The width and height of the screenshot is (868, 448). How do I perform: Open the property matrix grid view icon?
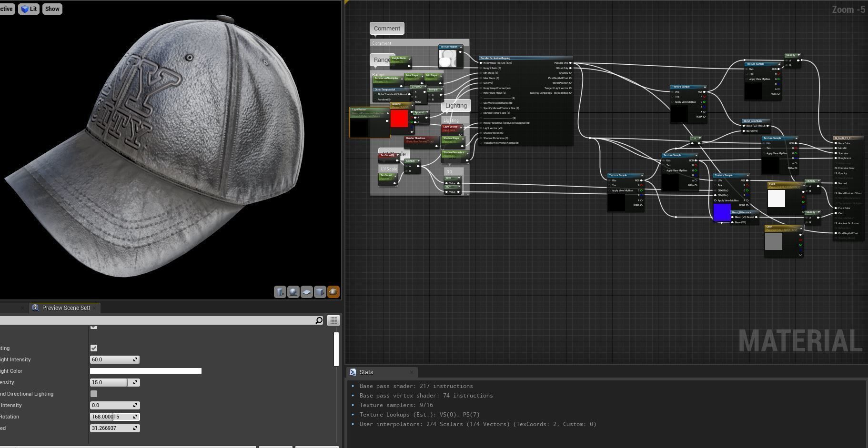tap(333, 320)
